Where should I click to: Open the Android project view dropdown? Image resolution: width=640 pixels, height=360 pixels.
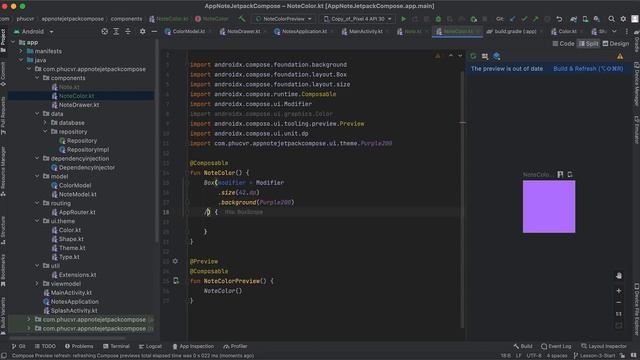point(33,31)
